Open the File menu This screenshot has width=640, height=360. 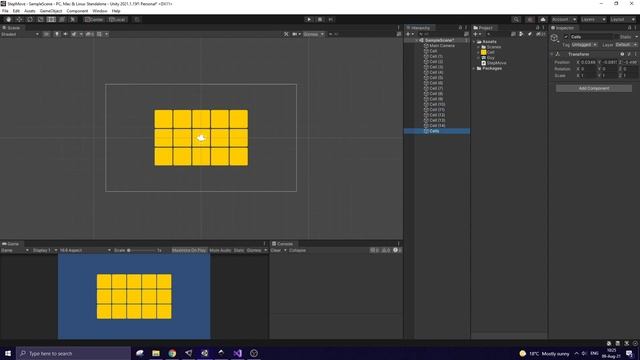click(5, 11)
